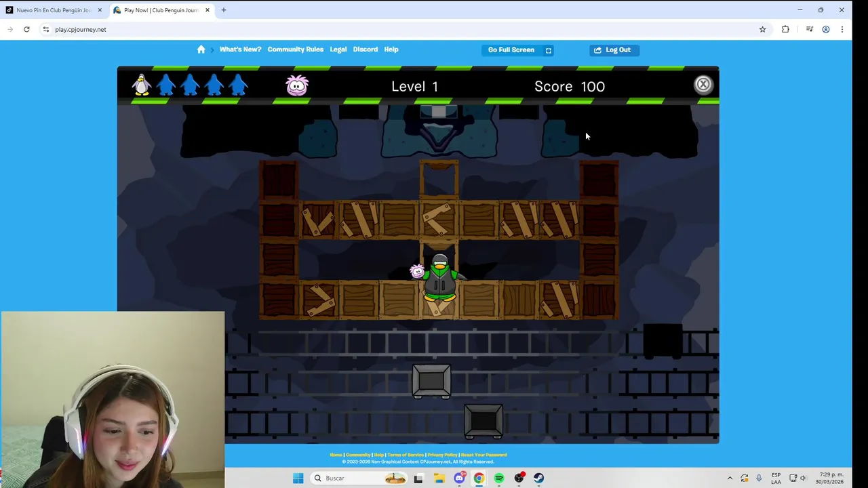868x488 pixels.
Task: Reload the current page
Action: [x=26, y=29]
